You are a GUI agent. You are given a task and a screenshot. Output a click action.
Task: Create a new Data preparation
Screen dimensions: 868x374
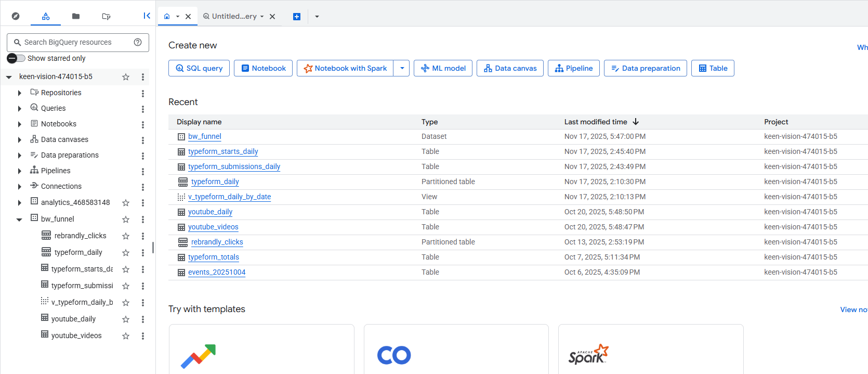pyautogui.click(x=646, y=68)
